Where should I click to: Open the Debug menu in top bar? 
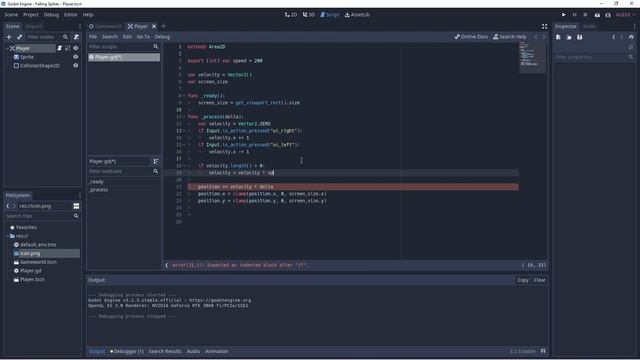[51, 15]
